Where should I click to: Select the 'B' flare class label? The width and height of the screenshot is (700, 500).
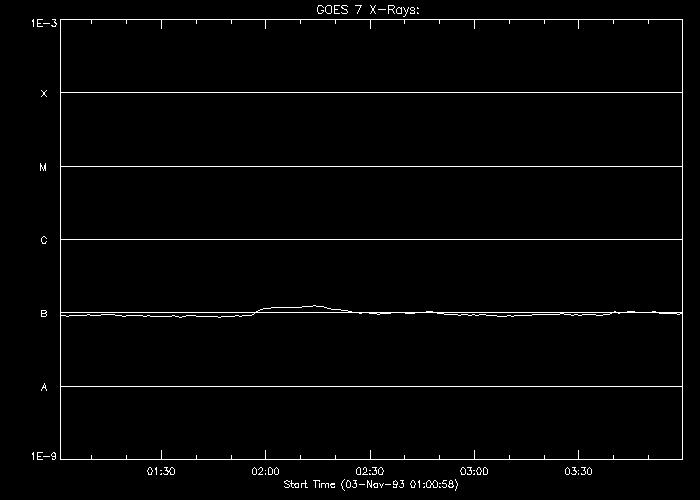coord(44,314)
